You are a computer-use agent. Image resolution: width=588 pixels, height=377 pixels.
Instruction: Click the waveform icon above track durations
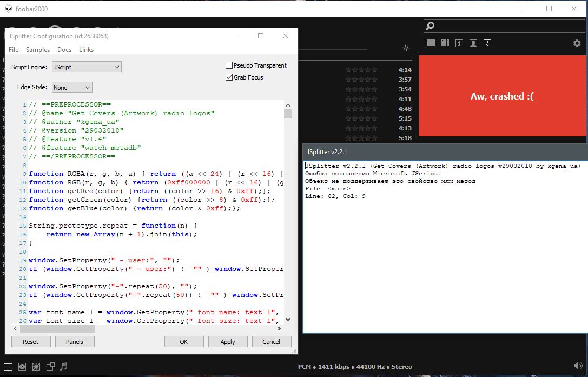pos(406,48)
